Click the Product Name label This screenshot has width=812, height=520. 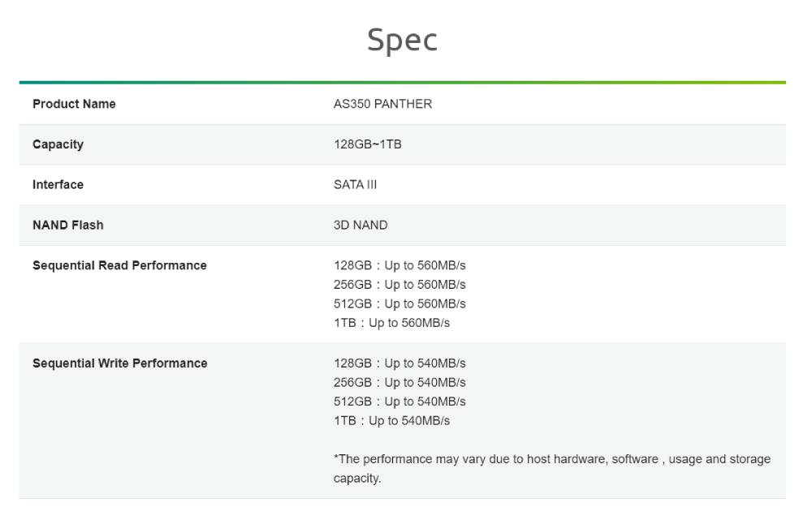[74, 104]
